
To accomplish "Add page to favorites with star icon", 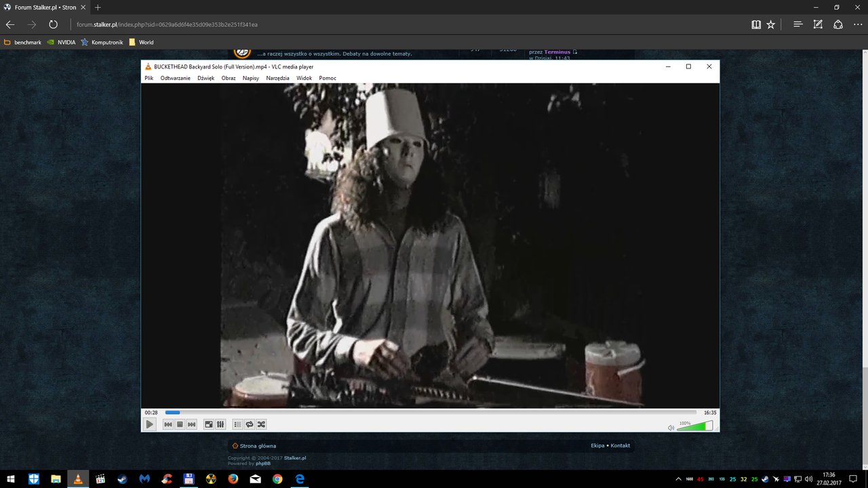I will pyautogui.click(x=771, y=24).
